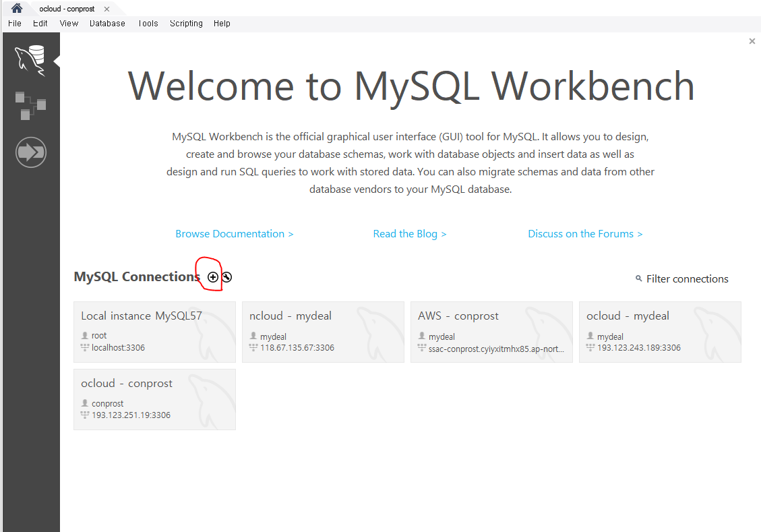Image resolution: width=761 pixels, height=532 pixels.
Task: Click into the Filter connections field
Action: pos(687,278)
